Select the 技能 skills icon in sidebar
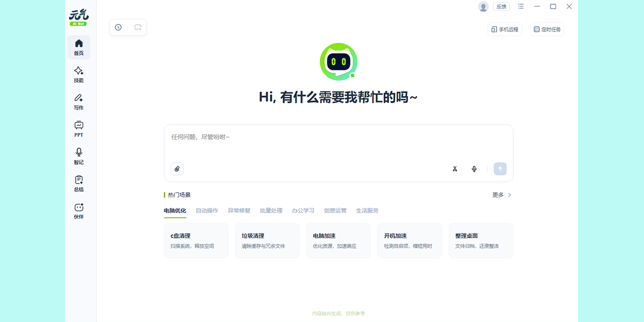The height and width of the screenshot is (322, 644). pyautogui.click(x=78, y=74)
